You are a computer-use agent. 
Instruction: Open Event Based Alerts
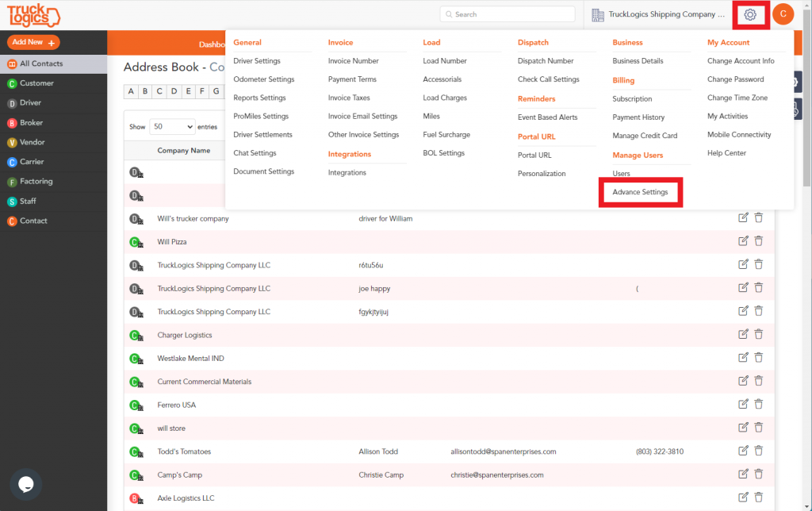pyautogui.click(x=547, y=117)
